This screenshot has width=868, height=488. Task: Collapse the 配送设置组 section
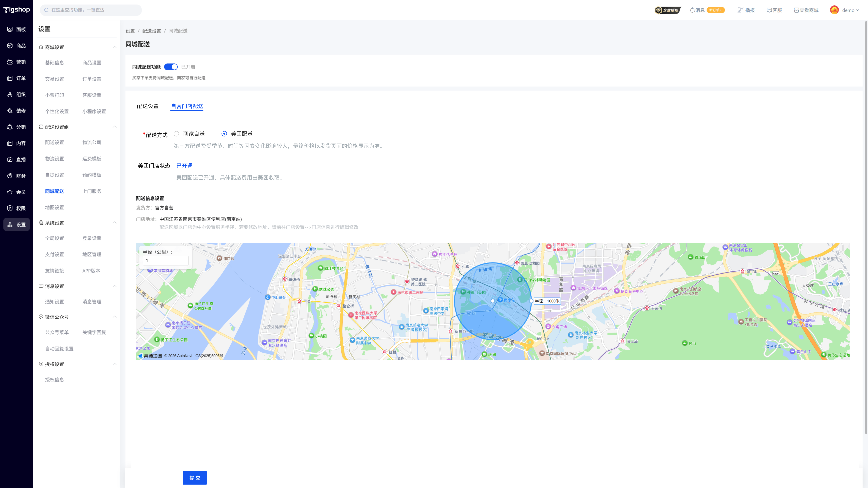pyautogui.click(x=115, y=127)
